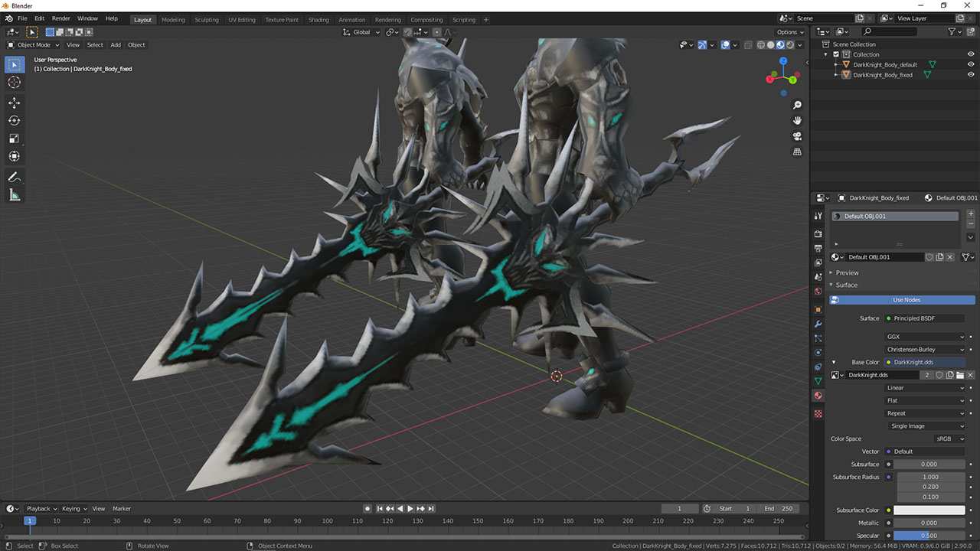Viewport: 980px width, 551px height.
Task: Click the pan view hand icon
Action: coord(797,120)
